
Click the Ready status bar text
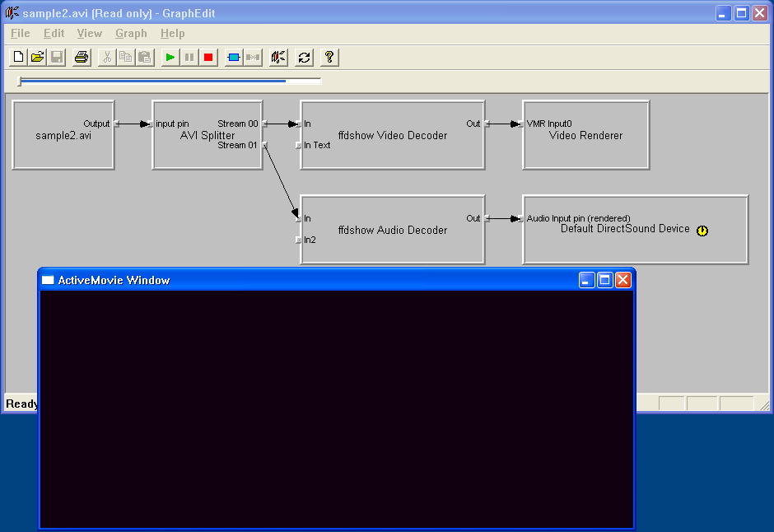pos(21,404)
